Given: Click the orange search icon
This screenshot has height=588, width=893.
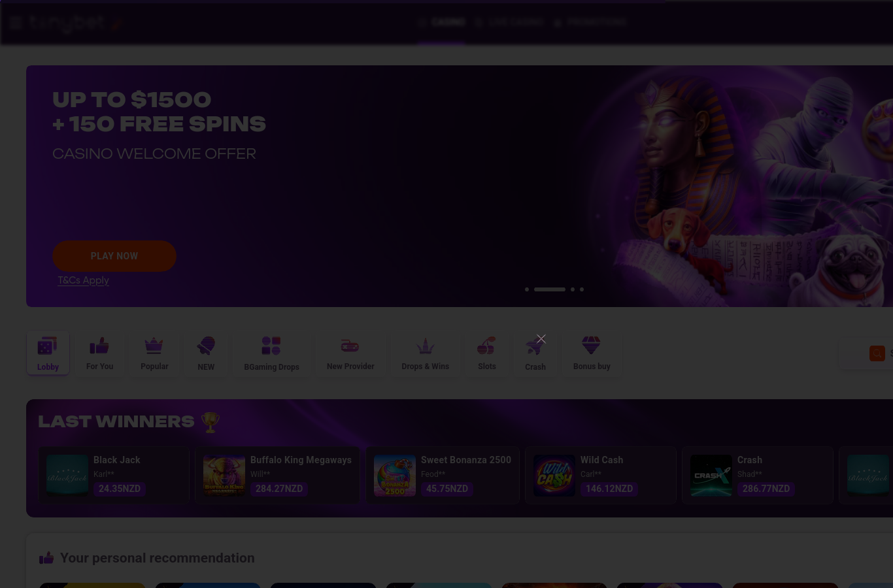Looking at the screenshot, I should (x=877, y=353).
